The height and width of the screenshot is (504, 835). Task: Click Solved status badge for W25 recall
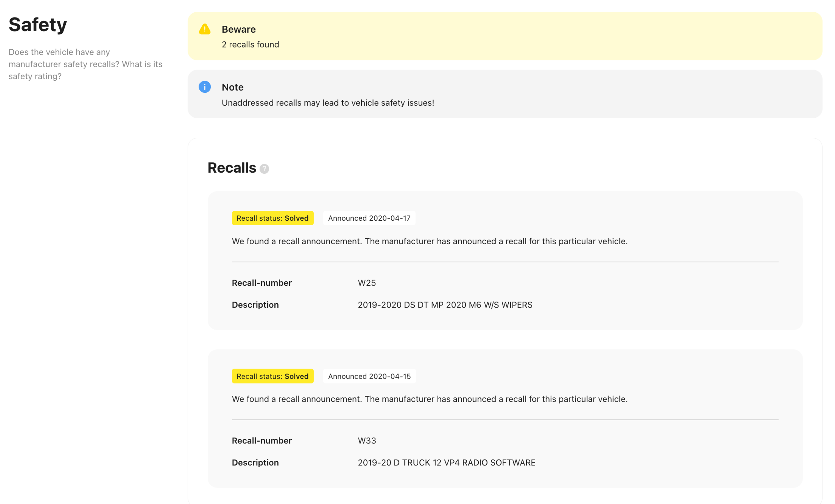pyautogui.click(x=272, y=218)
